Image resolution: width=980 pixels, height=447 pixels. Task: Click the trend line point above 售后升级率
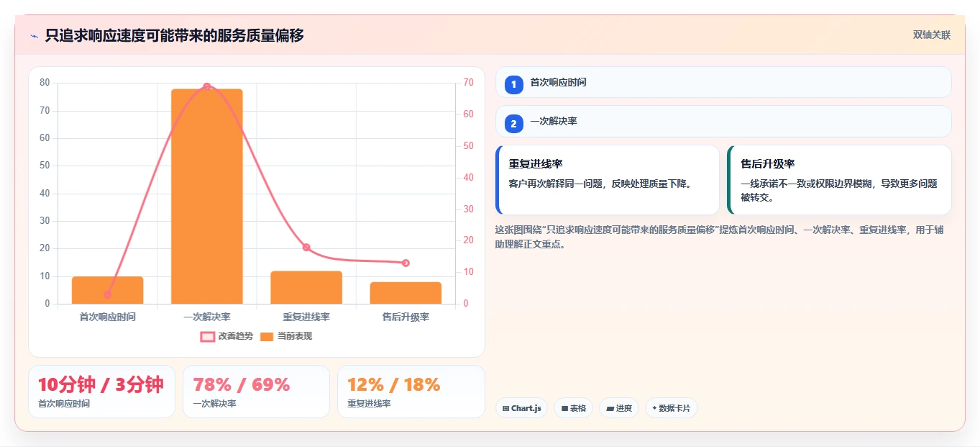click(x=406, y=263)
